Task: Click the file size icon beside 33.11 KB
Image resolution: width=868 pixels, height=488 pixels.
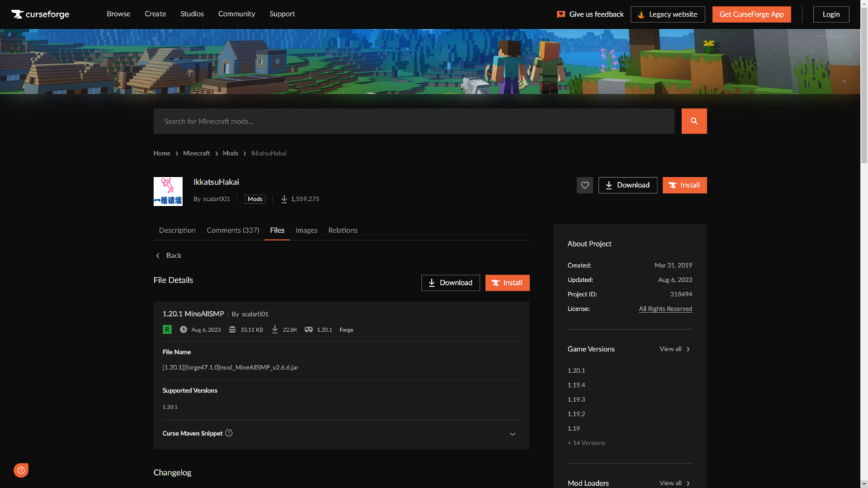Action: point(232,330)
